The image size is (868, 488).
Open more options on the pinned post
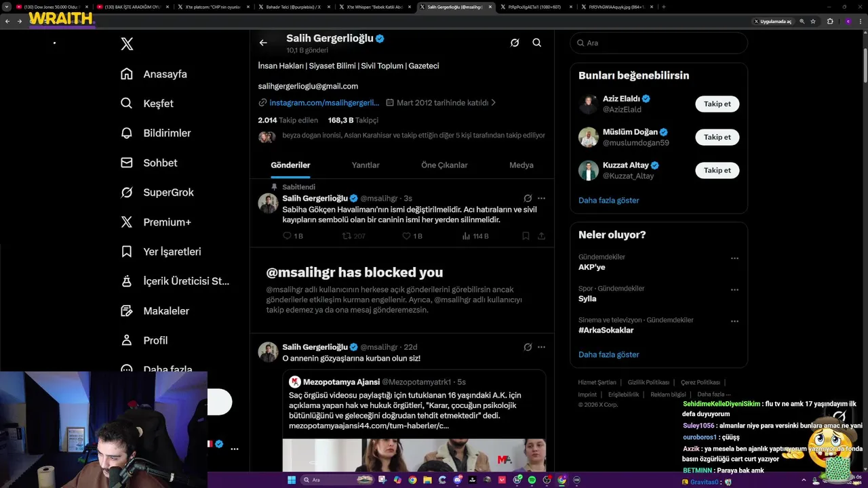tap(541, 199)
